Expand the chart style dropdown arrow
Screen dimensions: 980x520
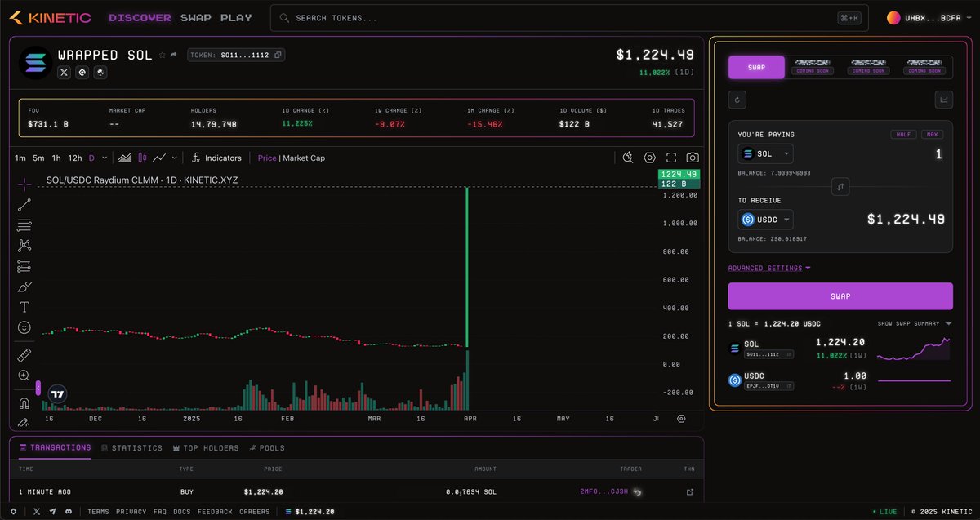click(175, 158)
